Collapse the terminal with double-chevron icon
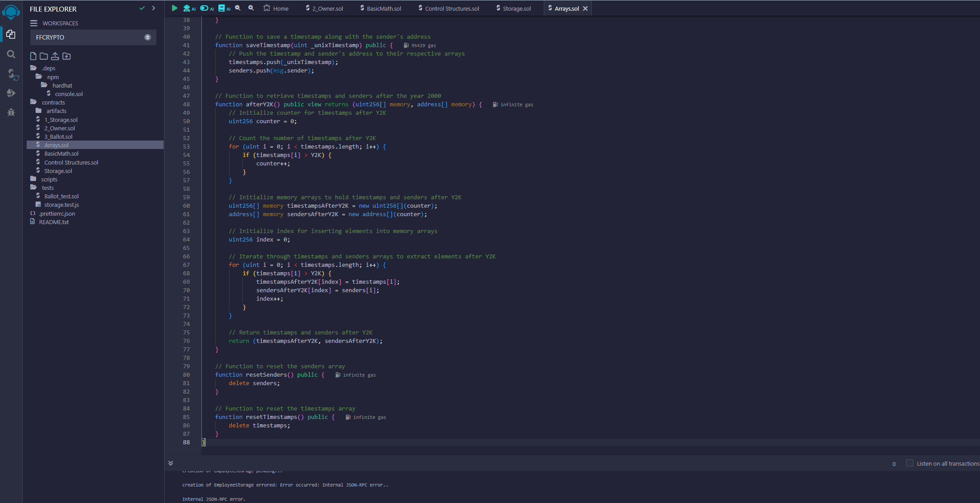Image resolution: width=980 pixels, height=503 pixels. click(171, 463)
